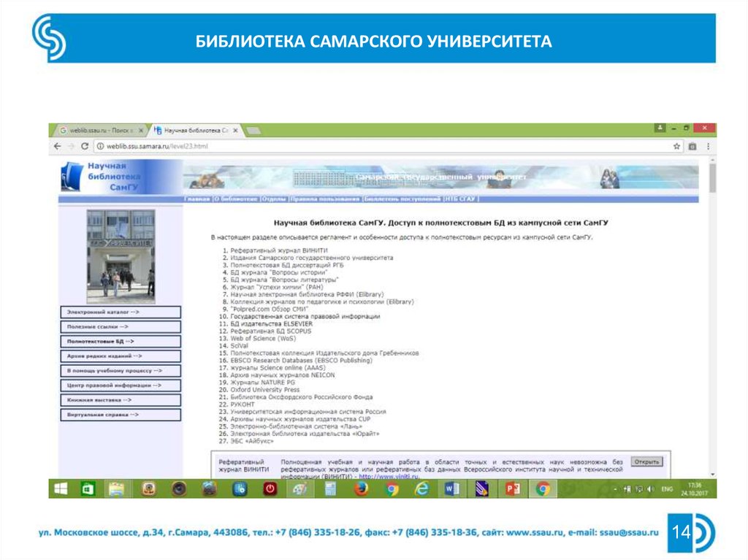This screenshot has height=560, width=748.
Task: Open PowerPoint from the taskbar
Action: point(512,489)
